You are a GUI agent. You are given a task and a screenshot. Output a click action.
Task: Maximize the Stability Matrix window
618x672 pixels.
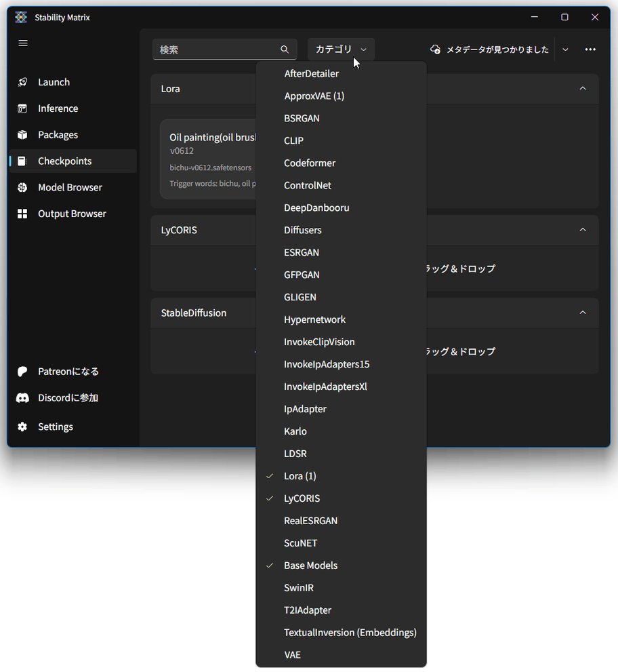(564, 17)
